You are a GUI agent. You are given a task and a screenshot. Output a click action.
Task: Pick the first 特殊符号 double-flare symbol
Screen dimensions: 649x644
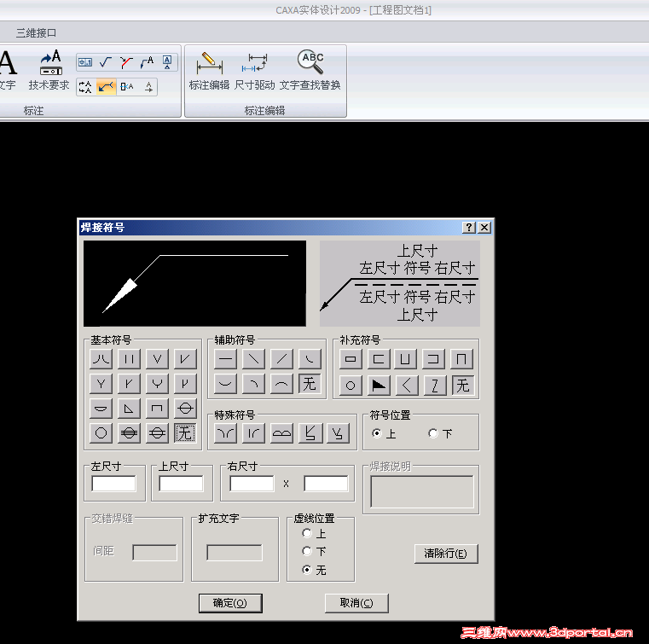(226, 433)
